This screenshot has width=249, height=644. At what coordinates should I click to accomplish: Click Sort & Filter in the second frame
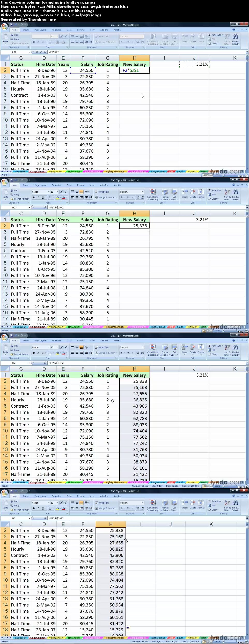tap(227, 195)
